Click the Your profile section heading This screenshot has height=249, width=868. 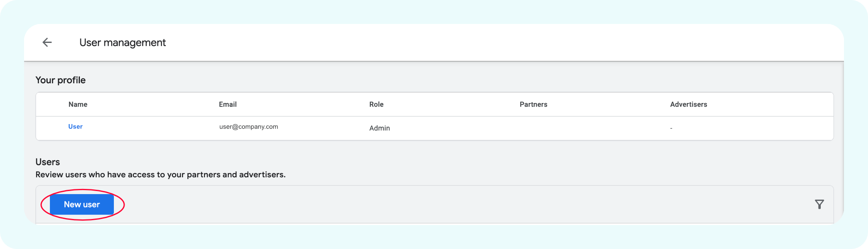point(61,80)
